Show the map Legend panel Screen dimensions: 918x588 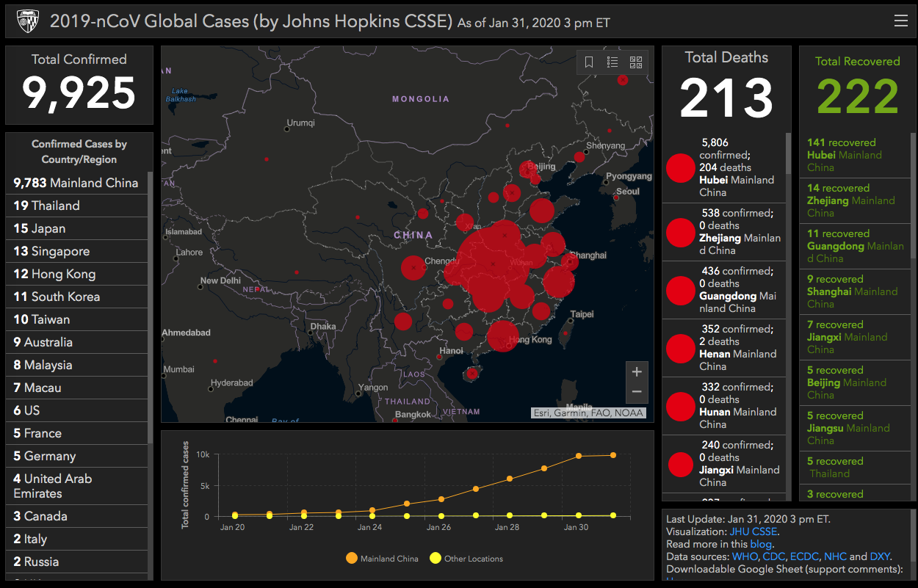(612, 62)
